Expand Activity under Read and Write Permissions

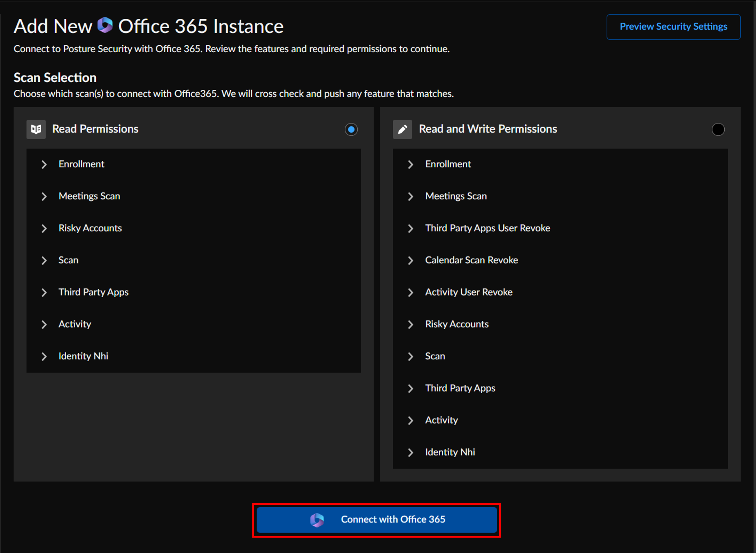410,420
